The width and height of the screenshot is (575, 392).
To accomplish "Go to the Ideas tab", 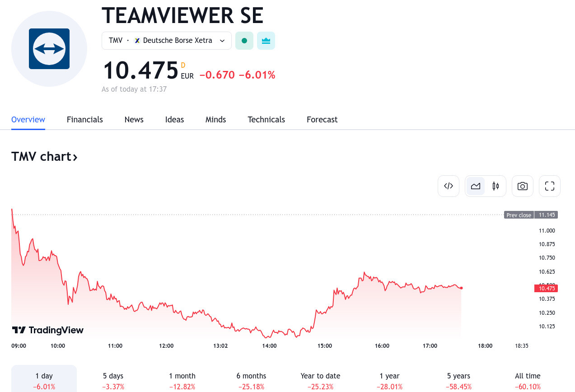I will [174, 120].
